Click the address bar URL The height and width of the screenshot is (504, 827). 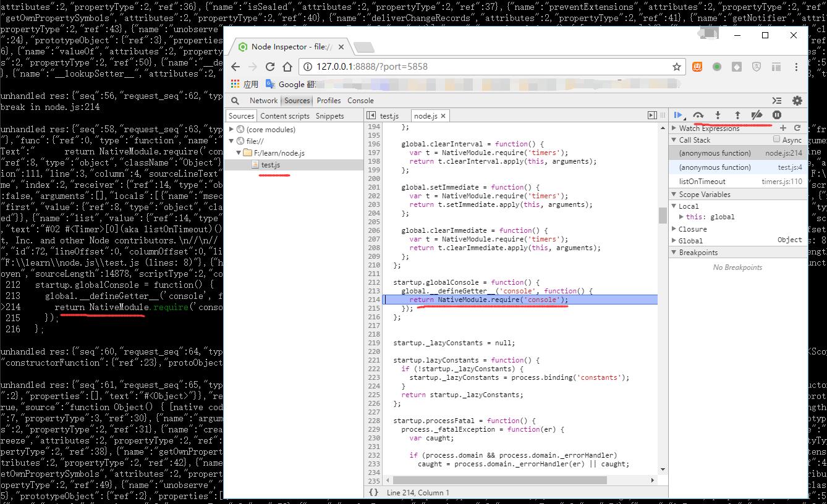(371, 67)
